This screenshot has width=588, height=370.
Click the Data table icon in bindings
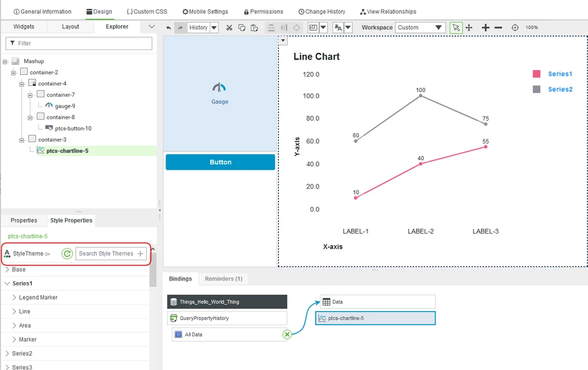[326, 302]
